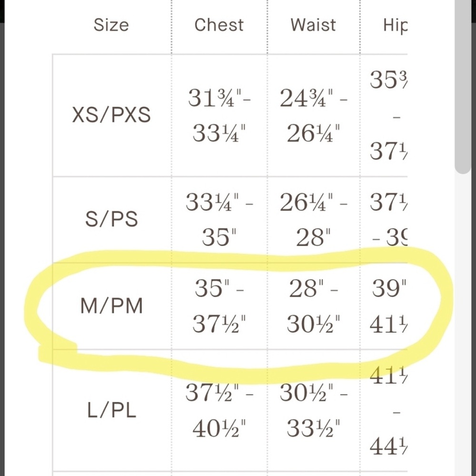
Task: Click the Size column header
Action: point(111,25)
